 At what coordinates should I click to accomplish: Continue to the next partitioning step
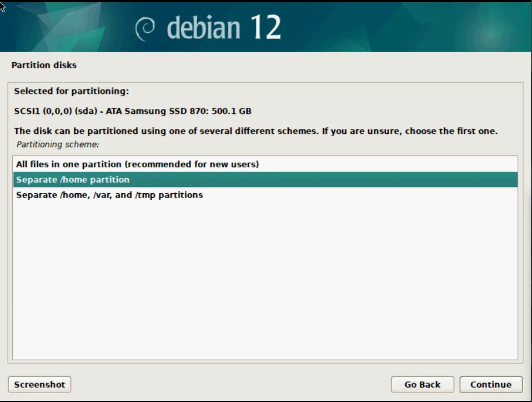pos(490,384)
